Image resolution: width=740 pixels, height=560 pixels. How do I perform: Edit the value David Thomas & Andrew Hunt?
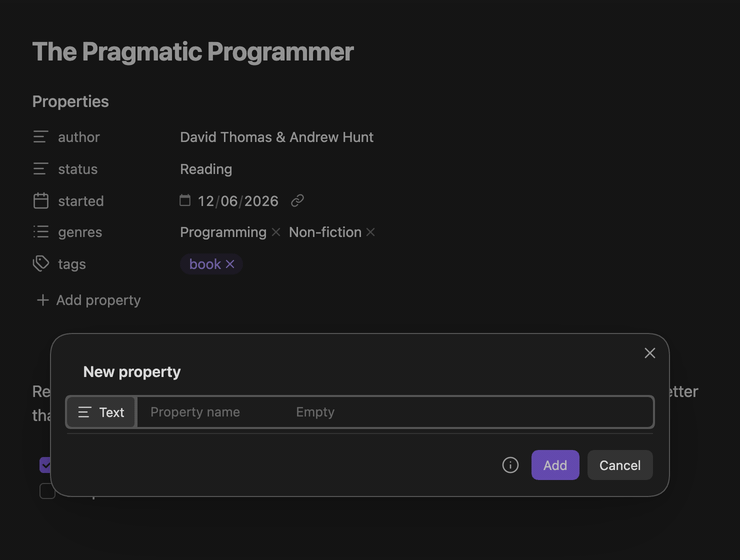click(x=277, y=137)
